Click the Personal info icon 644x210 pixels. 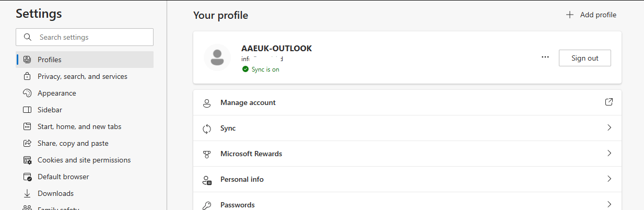point(207,180)
